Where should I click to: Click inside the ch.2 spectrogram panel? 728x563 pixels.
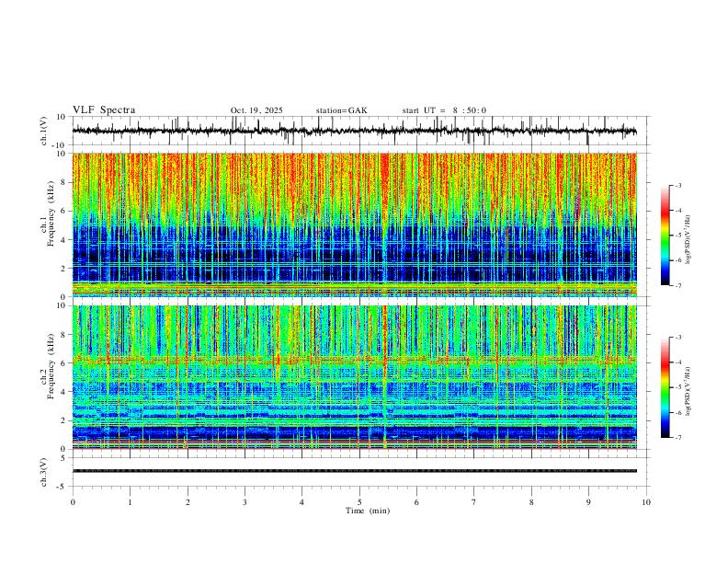point(355,377)
